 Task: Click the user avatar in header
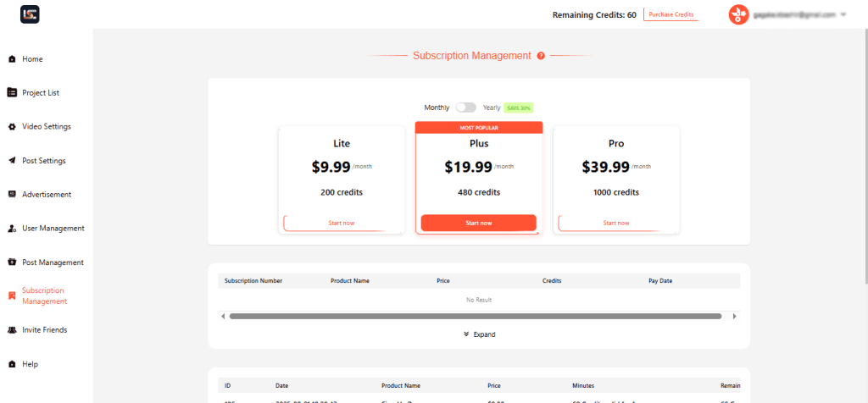[739, 14]
